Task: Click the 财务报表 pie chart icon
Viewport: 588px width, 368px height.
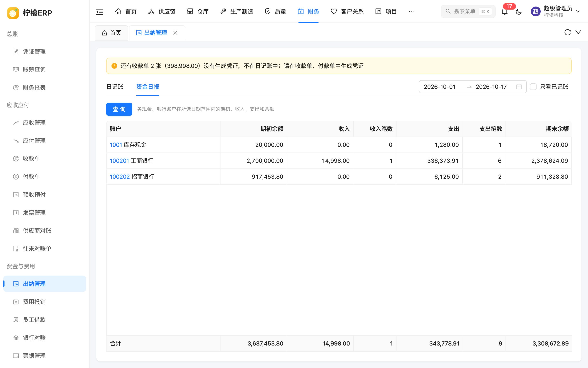Action: (x=16, y=88)
